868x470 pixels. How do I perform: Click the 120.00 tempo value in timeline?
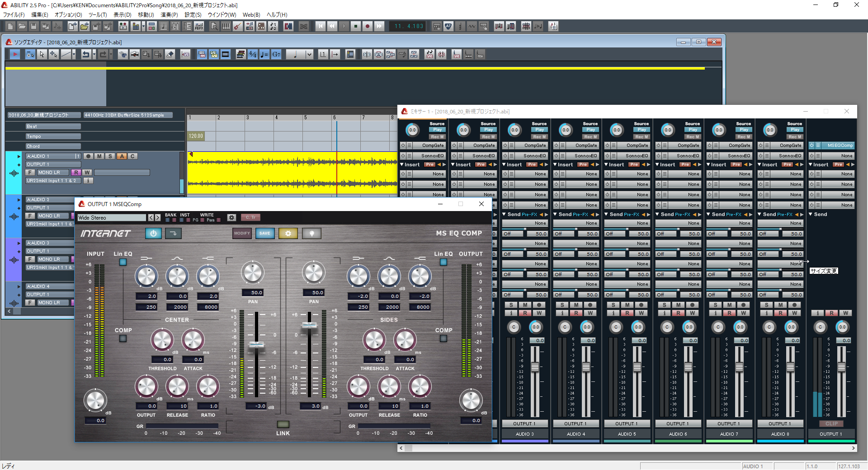point(196,136)
